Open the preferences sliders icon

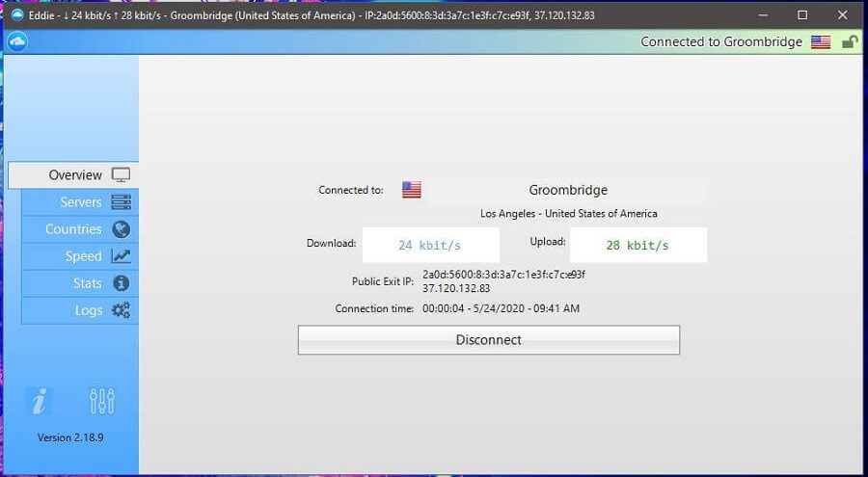tap(102, 401)
